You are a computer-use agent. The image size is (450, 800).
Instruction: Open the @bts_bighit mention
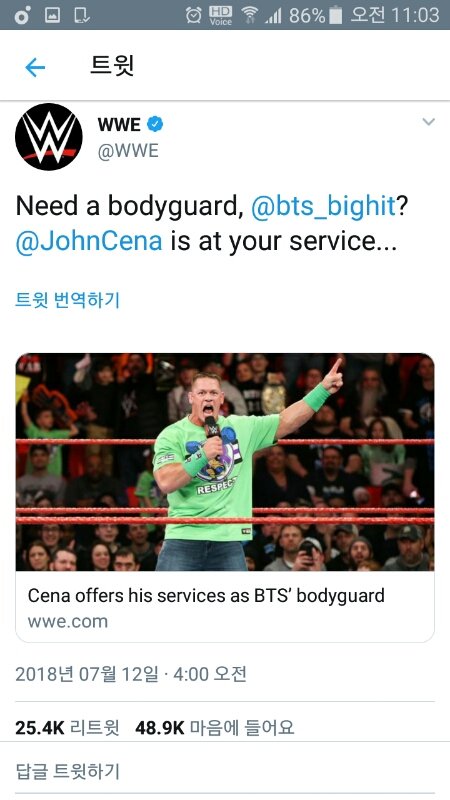323,206
